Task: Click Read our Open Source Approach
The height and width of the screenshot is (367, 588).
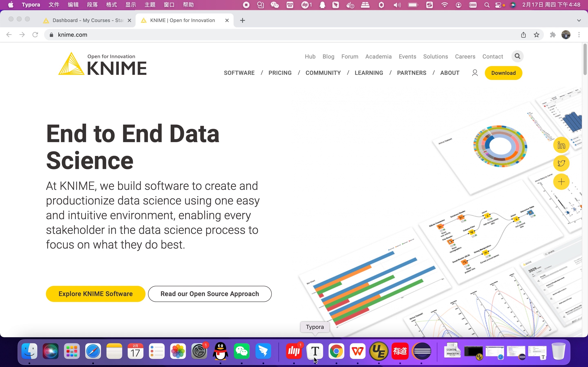Action: point(209,293)
